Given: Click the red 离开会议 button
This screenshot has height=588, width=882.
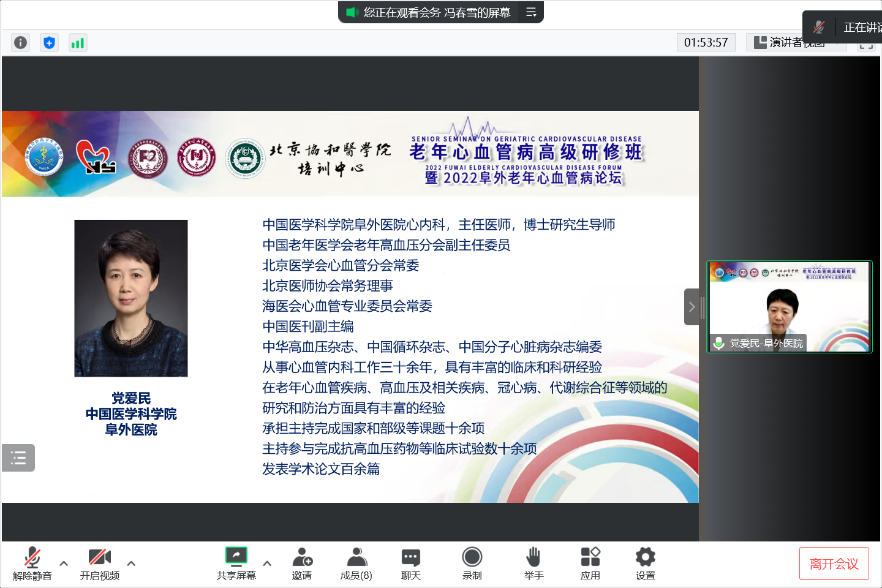Looking at the screenshot, I should (x=834, y=563).
